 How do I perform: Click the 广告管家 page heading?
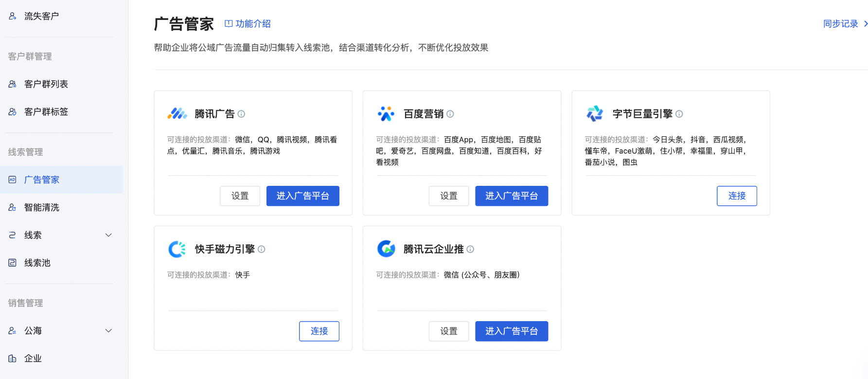[x=184, y=24]
